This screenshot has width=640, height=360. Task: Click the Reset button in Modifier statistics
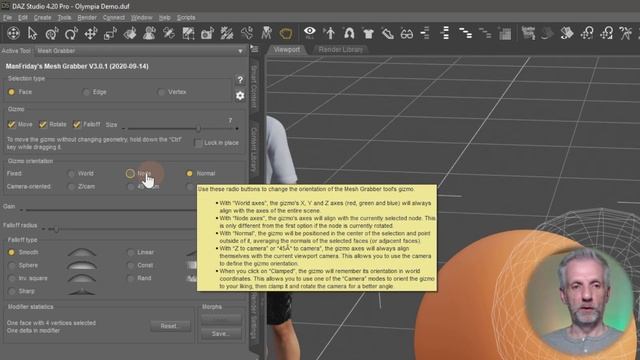(x=169, y=326)
